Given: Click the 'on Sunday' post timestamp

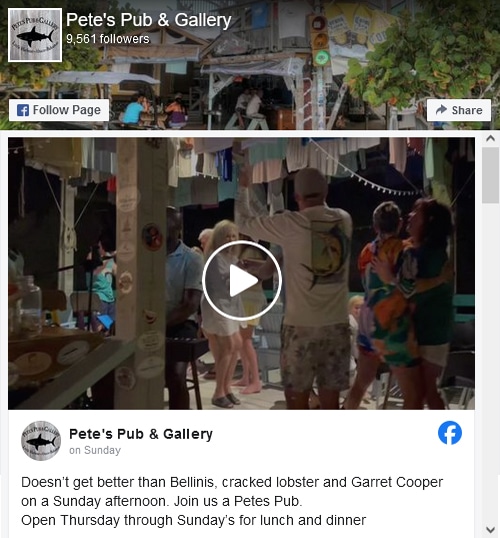Looking at the screenshot, I should 95,450.
